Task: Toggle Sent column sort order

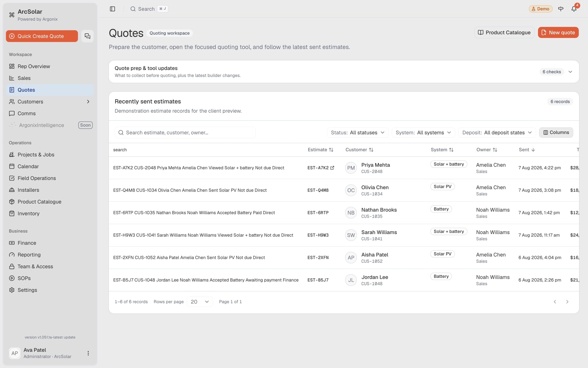Action: pos(527,150)
